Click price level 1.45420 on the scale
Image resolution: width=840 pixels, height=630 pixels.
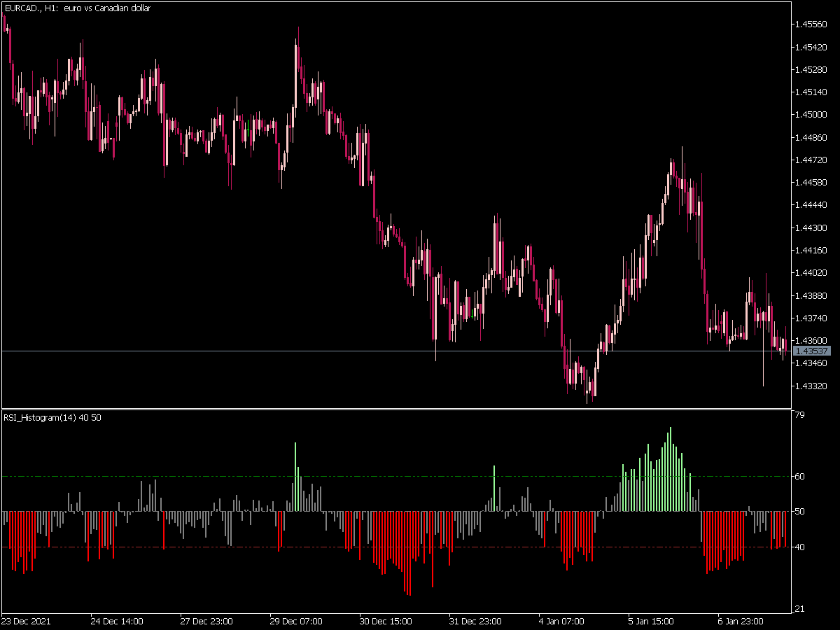[812, 47]
